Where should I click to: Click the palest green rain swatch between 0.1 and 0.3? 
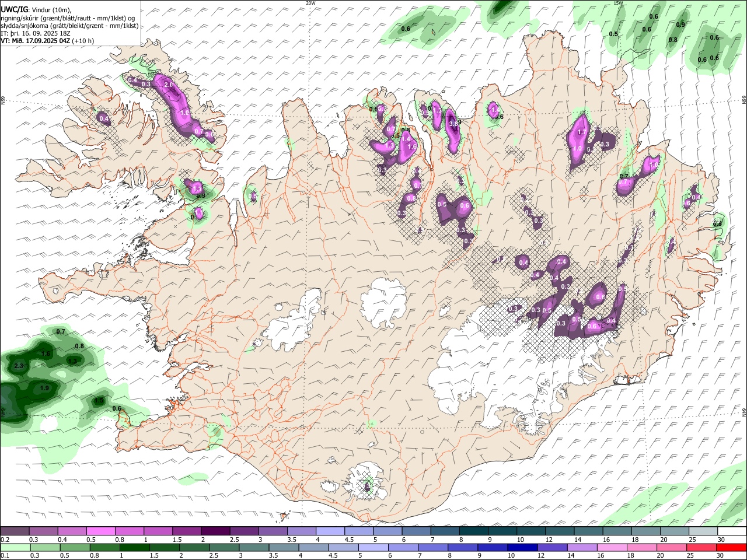point(15,547)
